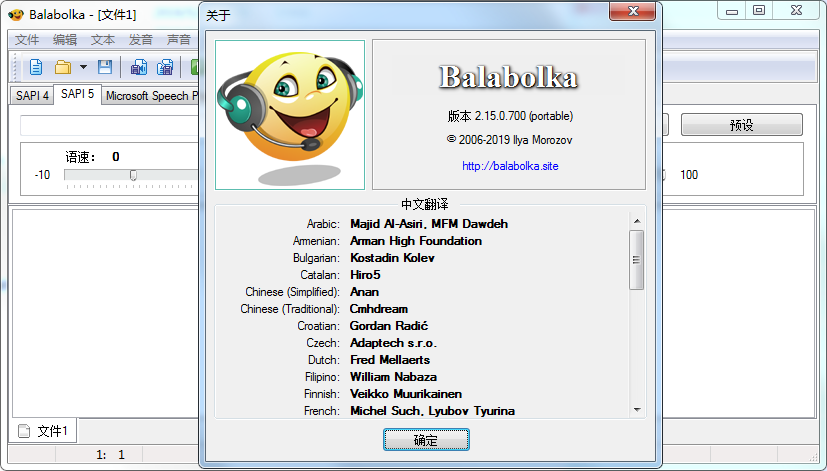Screen dimensions: 827x471
Task: Click the Filipino: language label
Action: [322, 377]
